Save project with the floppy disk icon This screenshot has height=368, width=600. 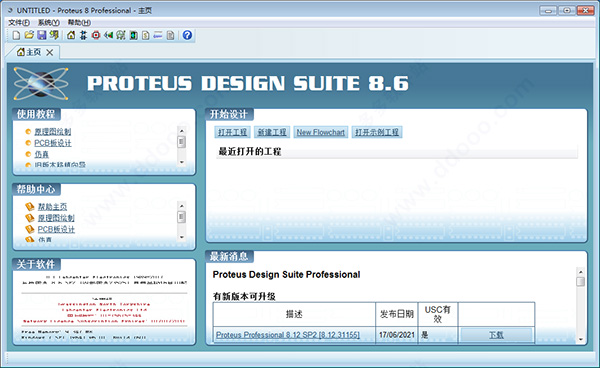coord(41,35)
